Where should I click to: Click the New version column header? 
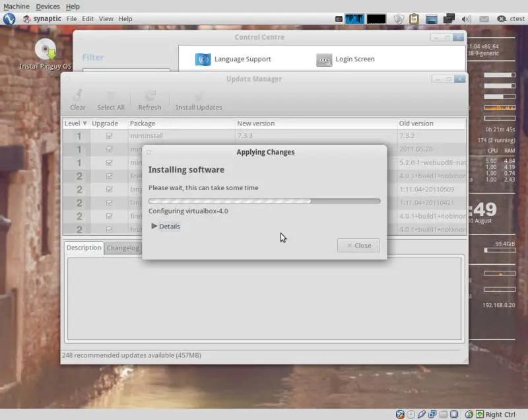coord(316,123)
